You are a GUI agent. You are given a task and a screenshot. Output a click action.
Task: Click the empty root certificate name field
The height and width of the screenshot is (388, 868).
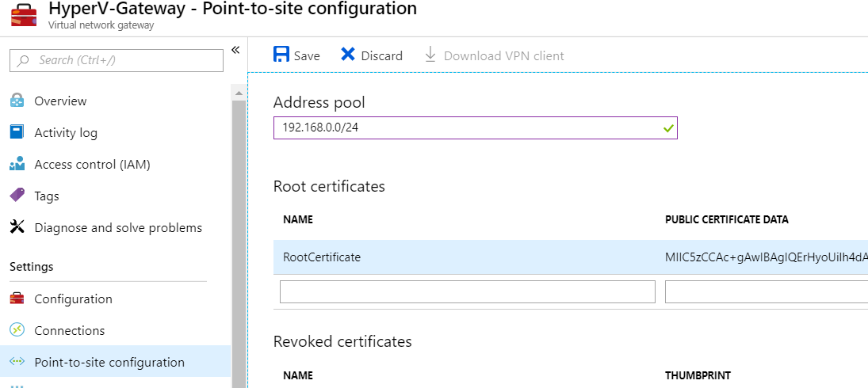tap(467, 292)
